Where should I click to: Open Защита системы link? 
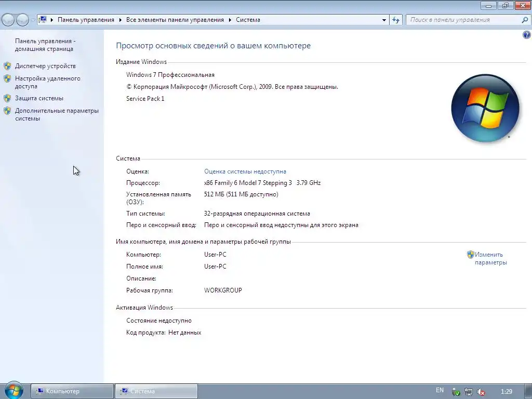[x=39, y=98]
